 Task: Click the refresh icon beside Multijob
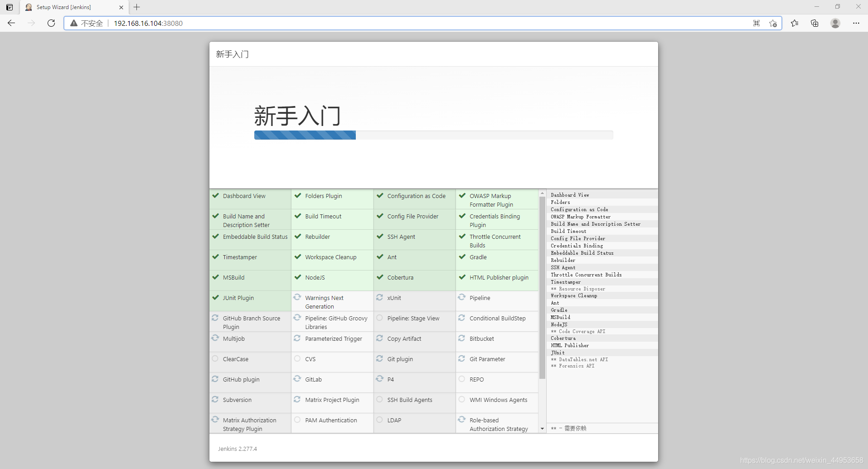click(x=215, y=338)
